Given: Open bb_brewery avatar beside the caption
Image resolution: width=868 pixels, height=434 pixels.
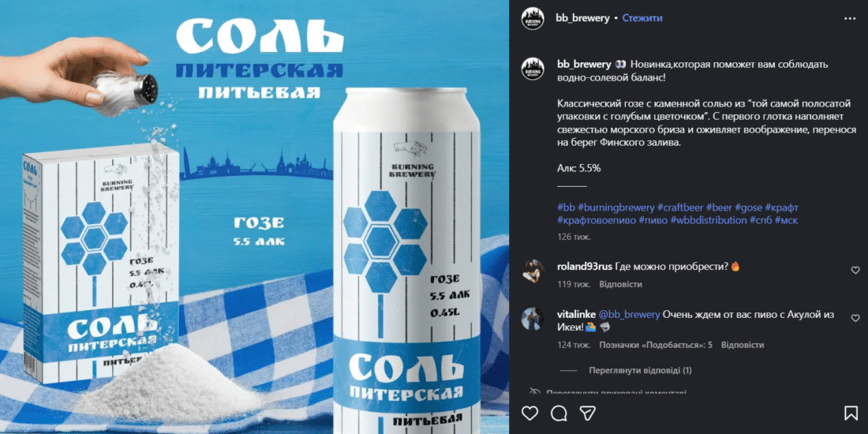Looking at the screenshot, I should point(533,69).
